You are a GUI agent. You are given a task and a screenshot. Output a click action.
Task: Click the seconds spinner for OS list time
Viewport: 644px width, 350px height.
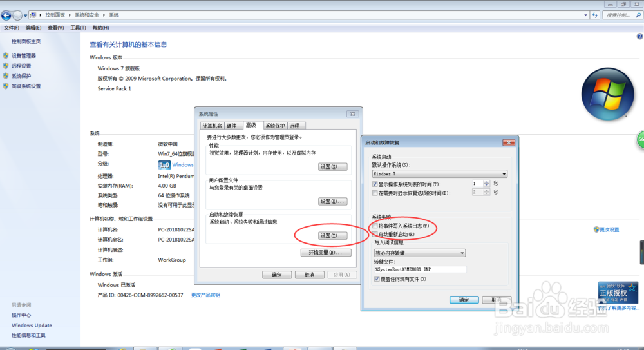click(x=486, y=184)
